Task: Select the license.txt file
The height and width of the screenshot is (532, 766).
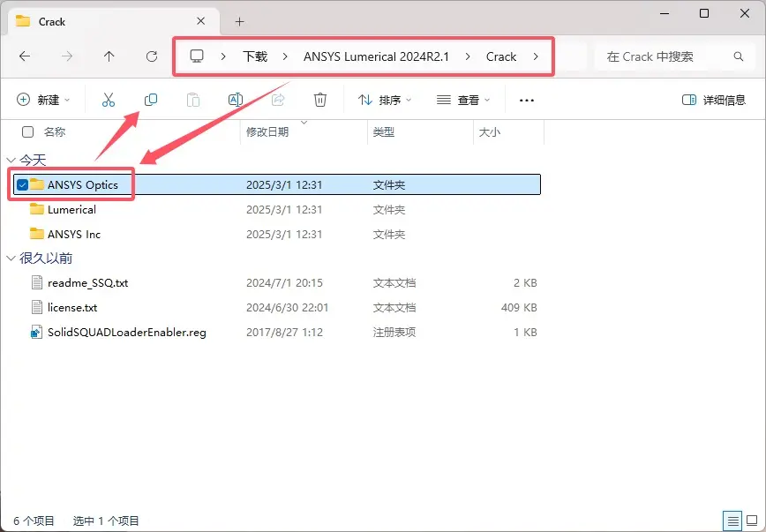Action: [72, 308]
